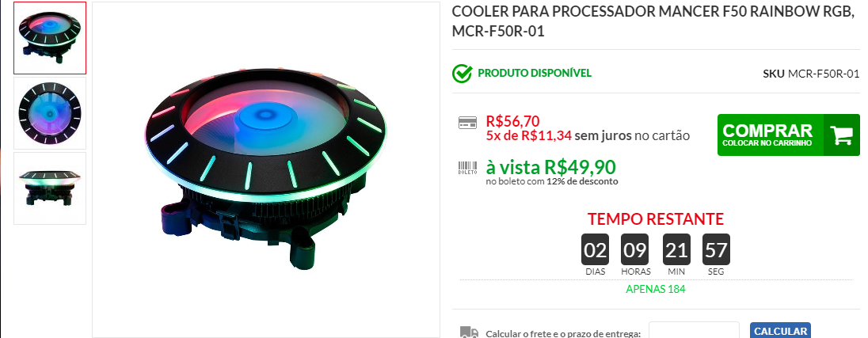868x338 pixels.
Task: Click the shopping cart icon on Comprar button
Action: tap(841, 135)
